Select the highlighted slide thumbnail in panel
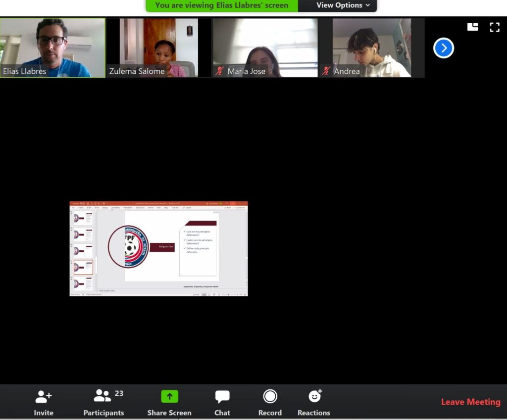 click(83, 268)
